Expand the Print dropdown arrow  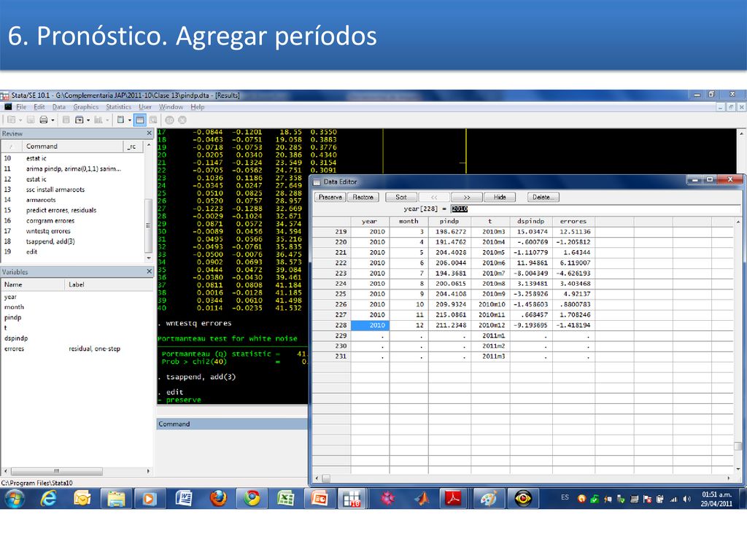(x=53, y=120)
